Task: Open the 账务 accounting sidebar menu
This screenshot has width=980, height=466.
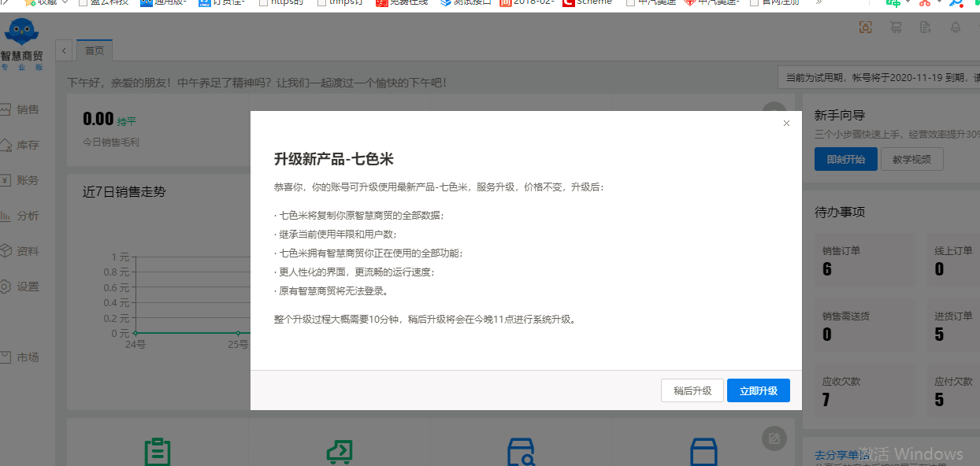Action: tap(21, 180)
